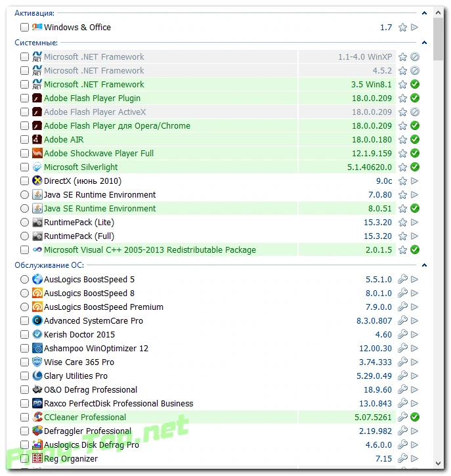Click the play arrow for Defraggler Professional
451x476 pixels.
coord(414,431)
